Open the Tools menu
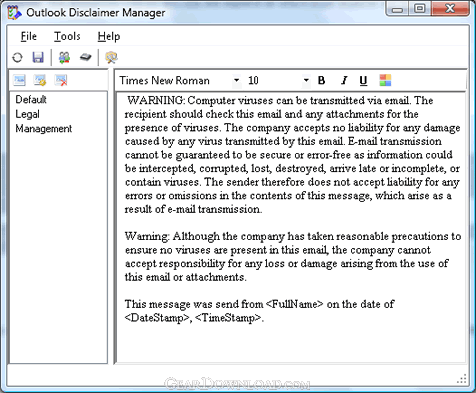 pyautogui.click(x=67, y=36)
